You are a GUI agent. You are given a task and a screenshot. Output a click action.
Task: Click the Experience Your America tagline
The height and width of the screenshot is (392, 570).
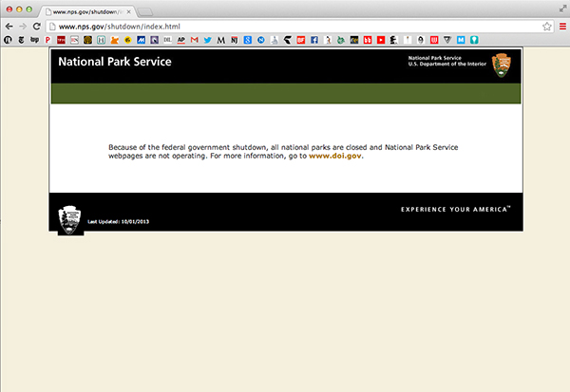(x=455, y=209)
